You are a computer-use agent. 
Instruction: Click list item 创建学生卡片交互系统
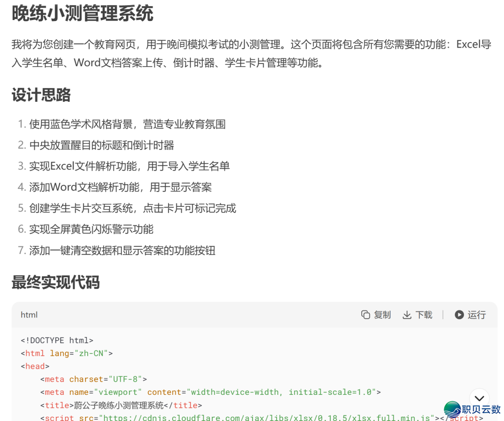pos(133,208)
